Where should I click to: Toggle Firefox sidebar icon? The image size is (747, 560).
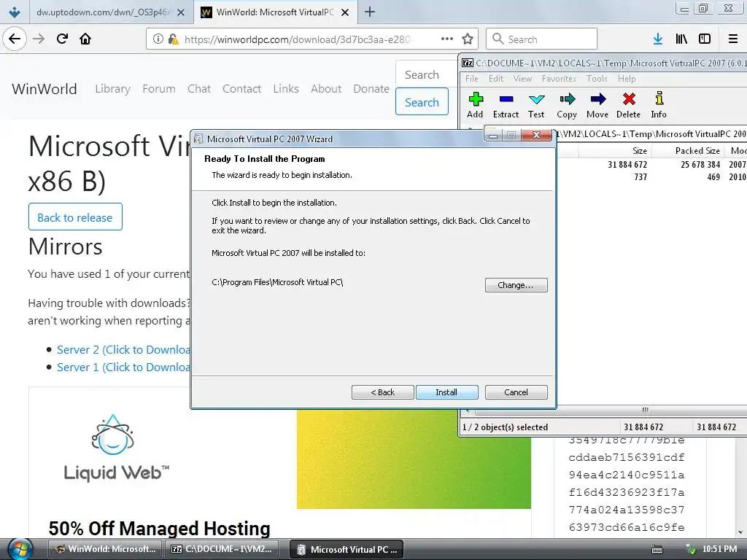click(x=705, y=39)
